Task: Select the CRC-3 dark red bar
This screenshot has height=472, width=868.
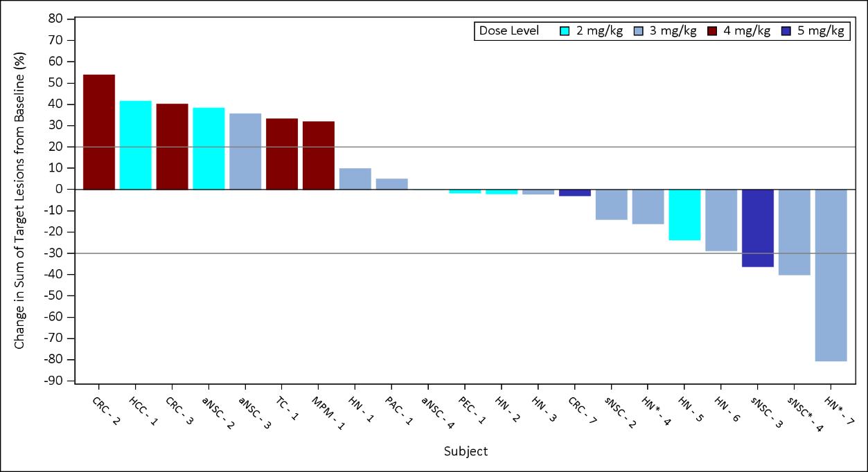Action: tap(173, 147)
